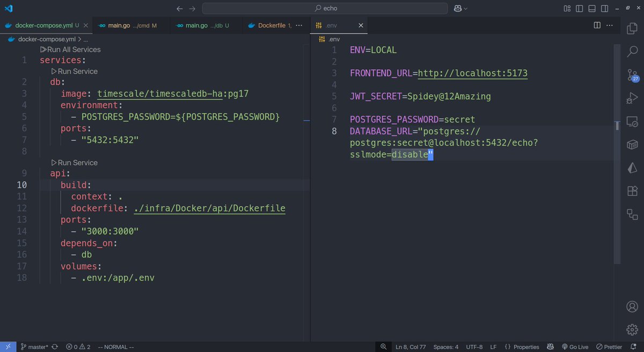Click master branch in status bar

pos(34,347)
